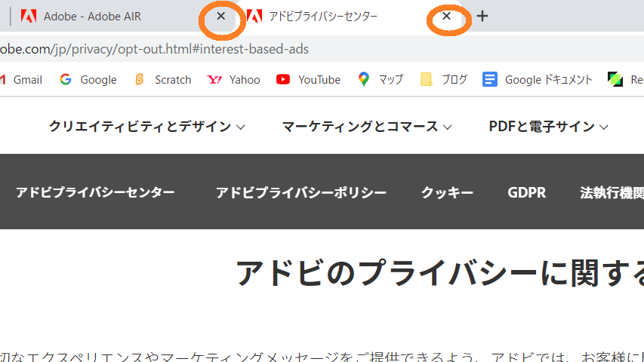Screen dimensions: 644x362
Task: Click the green bookmark icon beside Re
Action: coord(615,79)
